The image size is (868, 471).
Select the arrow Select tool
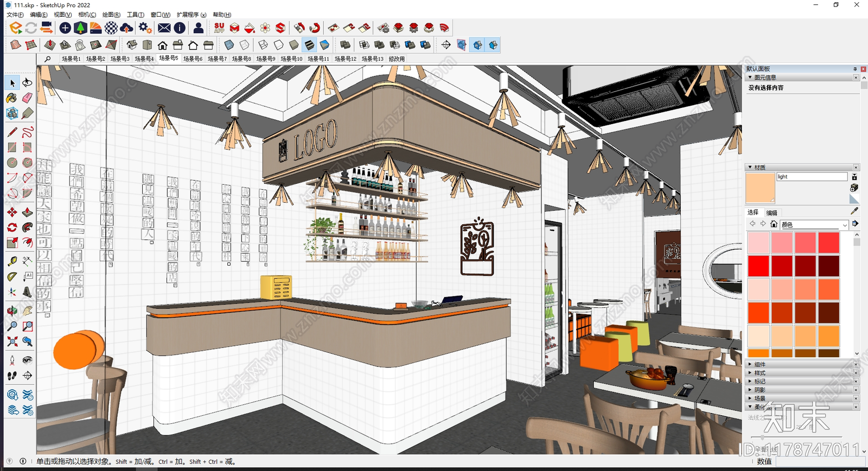(12, 83)
